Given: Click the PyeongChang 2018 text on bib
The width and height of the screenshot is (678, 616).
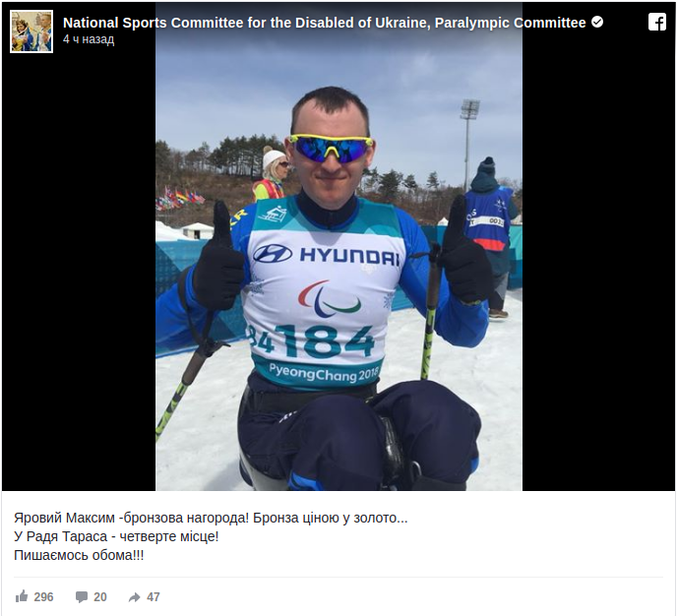Looking at the screenshot, I should pos(324,373).
